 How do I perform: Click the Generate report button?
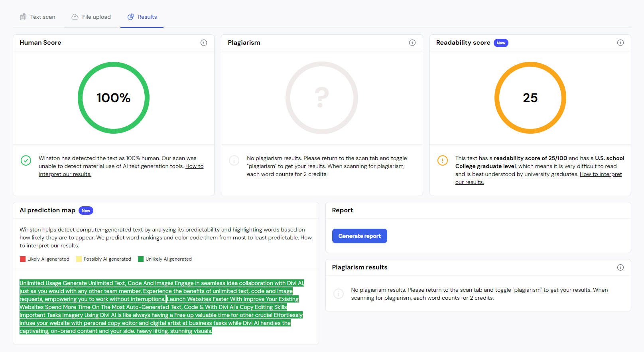[360, 236]
